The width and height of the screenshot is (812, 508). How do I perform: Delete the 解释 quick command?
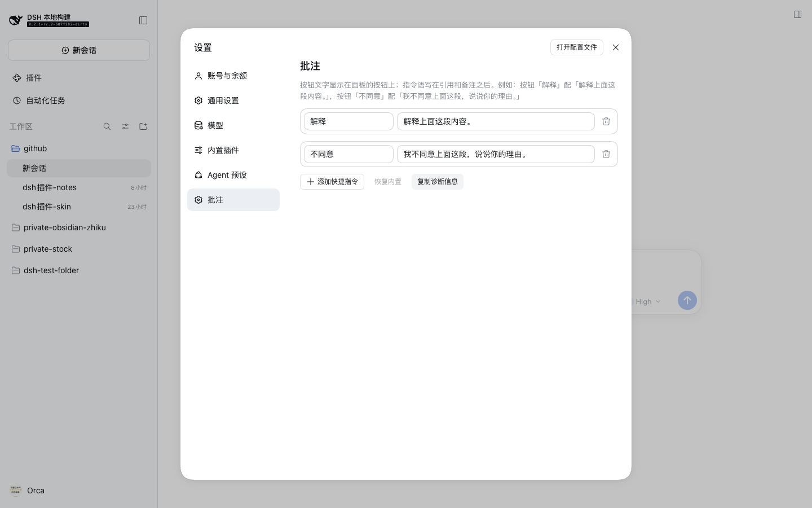(606, 121)
